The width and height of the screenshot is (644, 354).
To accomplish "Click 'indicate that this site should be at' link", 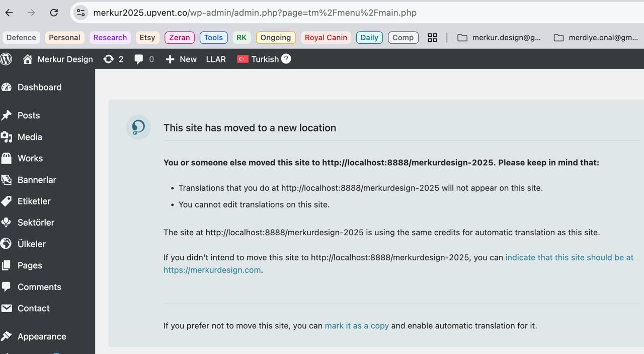I will click(569, 257).
